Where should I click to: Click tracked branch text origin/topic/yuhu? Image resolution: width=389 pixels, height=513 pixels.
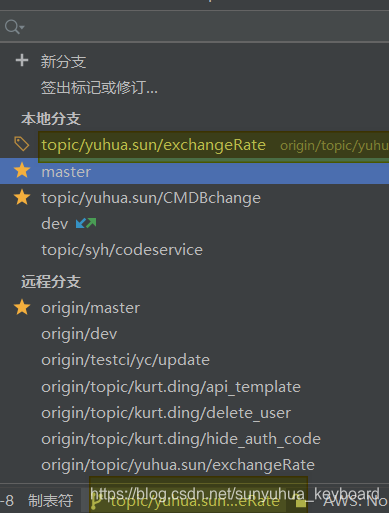click(334, 146)
